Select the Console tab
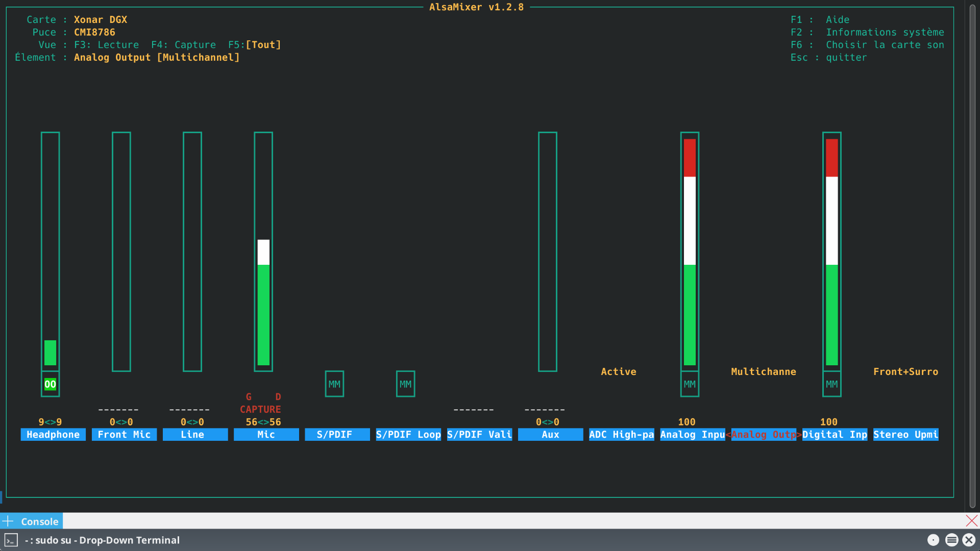The height and width of the screenshot is (551, 980). tap(39, 521)
